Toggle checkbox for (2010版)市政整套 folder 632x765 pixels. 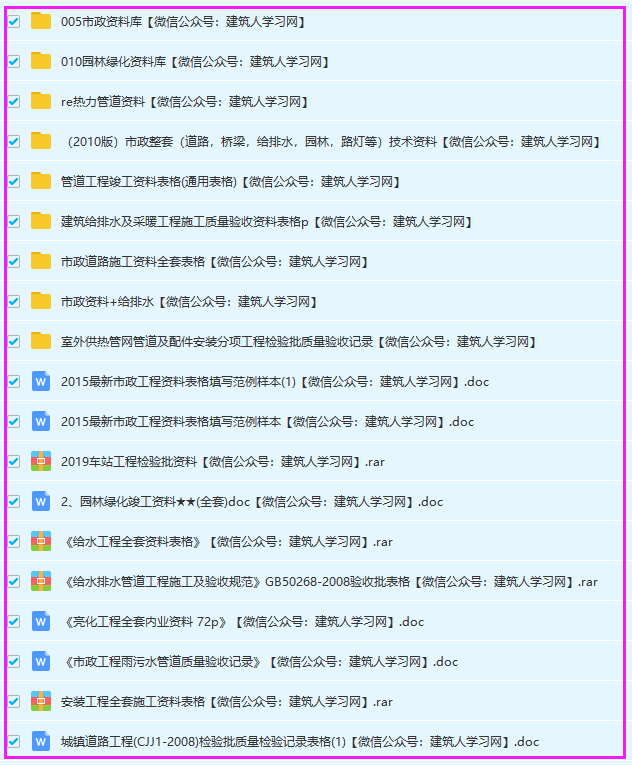coord(14,141)
